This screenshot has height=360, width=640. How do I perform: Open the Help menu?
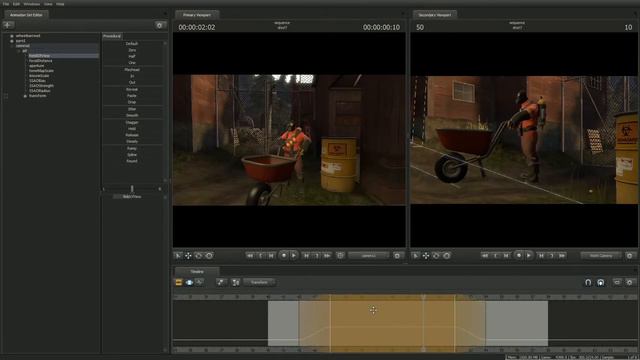[x=60, y=4]
